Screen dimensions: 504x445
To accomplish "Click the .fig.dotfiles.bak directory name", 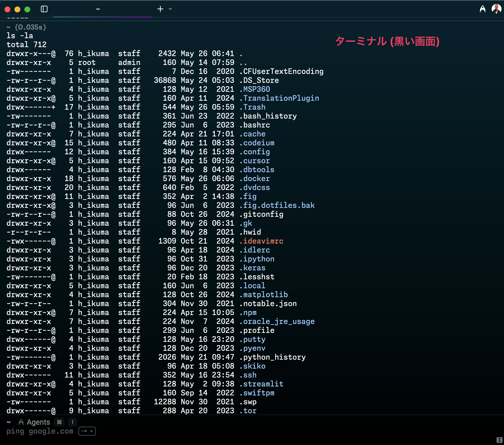I will 277,205.
